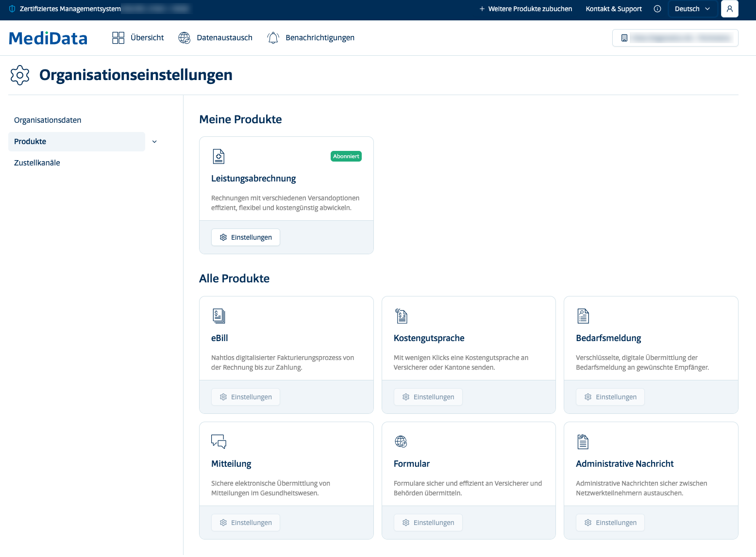Select Zustellkanäle in sidebar

(37, 163)
